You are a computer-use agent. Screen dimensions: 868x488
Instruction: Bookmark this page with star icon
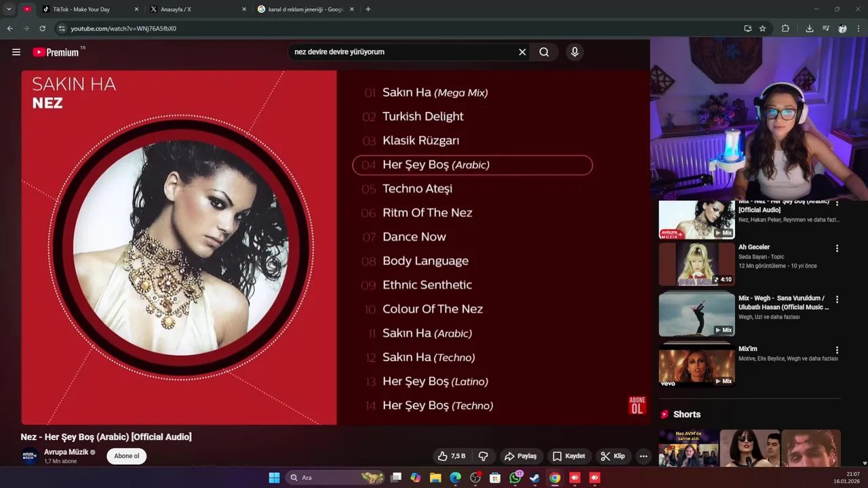pyautogui.click(x=762, y=28)
